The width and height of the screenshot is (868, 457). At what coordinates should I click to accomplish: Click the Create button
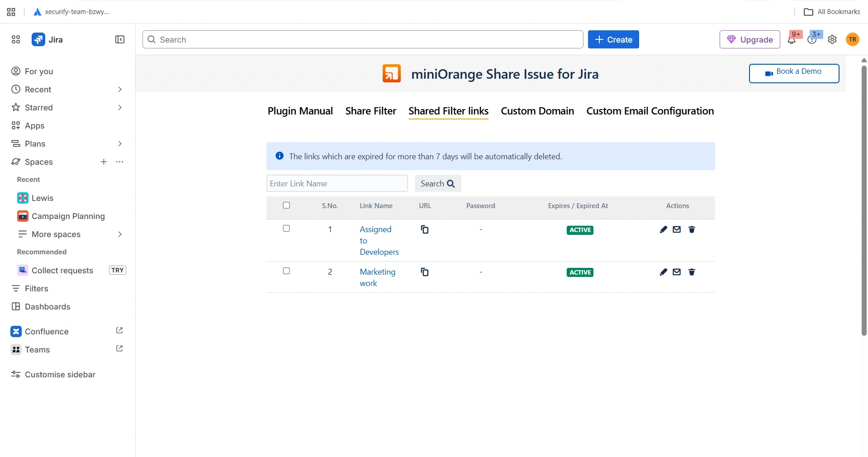pyautogui.click(x=613, y=40)
